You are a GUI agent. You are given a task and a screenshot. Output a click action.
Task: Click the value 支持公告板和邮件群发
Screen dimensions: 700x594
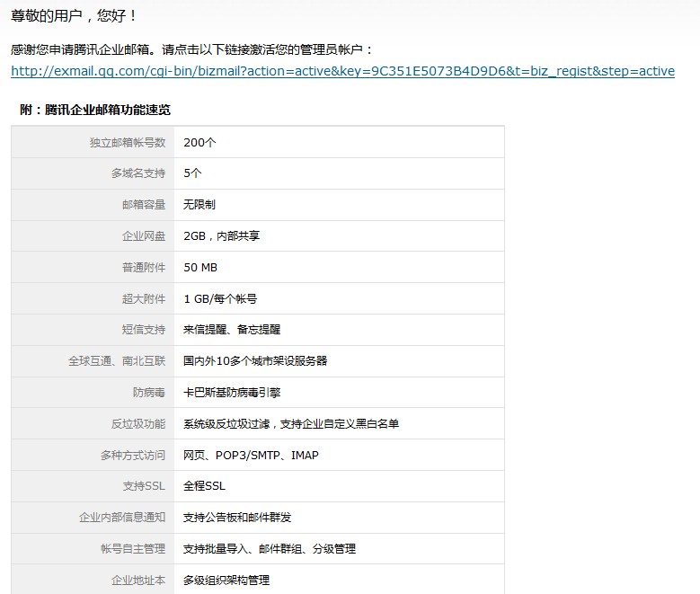237,518
